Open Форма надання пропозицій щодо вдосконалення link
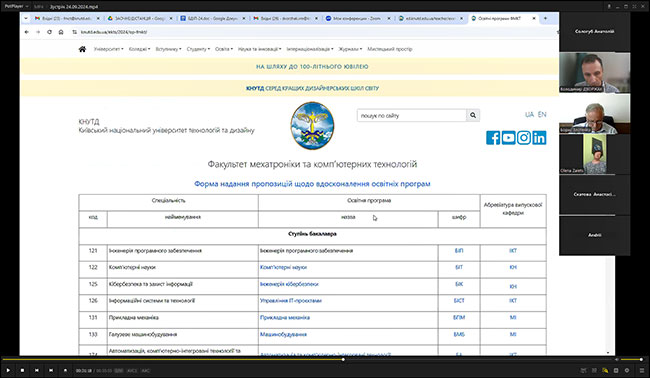650x378 pixels. [x=312, y=184]
